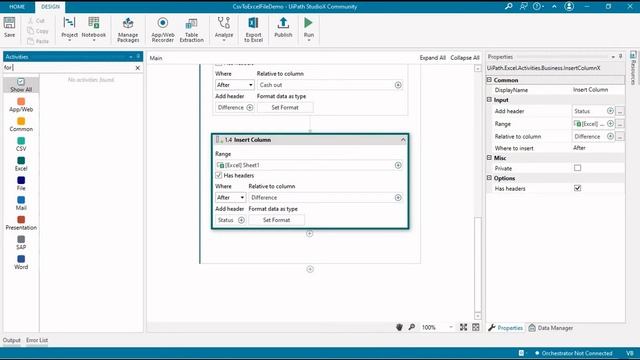Collapse the Options properties section
The height and width of the screenshot is (360, 640).
click(x=489, y=178)
